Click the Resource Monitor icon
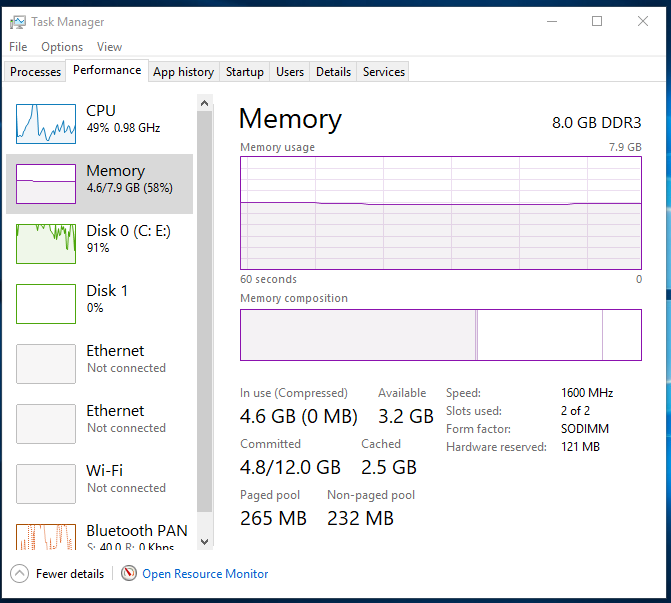 point(129,574)
